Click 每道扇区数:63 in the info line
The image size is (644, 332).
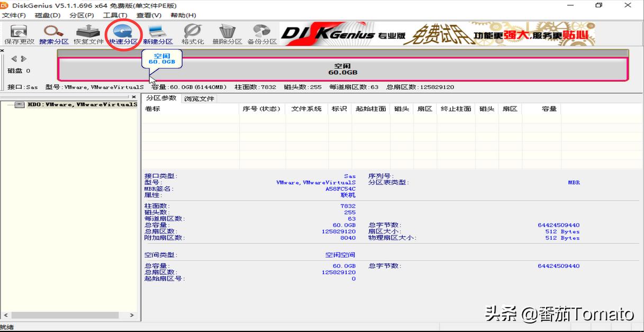(354, 87)
